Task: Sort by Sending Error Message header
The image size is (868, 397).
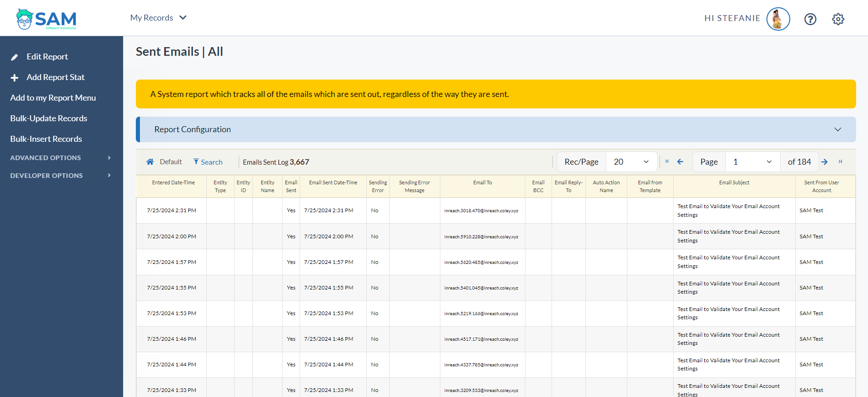Action: [x=414, y=186]
